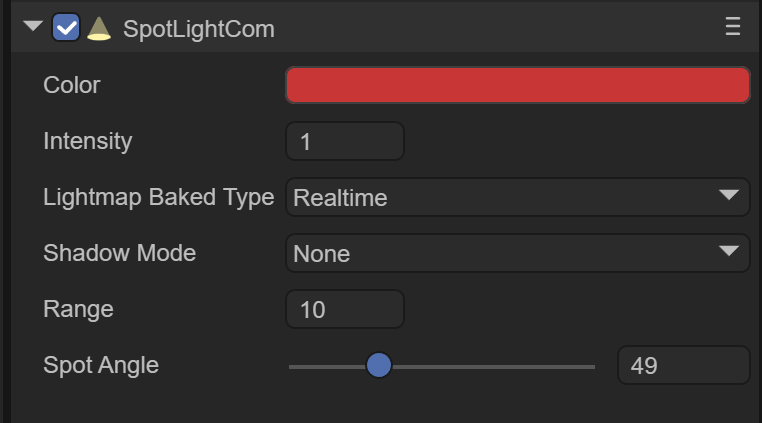
Task: Collapse the SpotLightCom component section
Action: point(33,27)
